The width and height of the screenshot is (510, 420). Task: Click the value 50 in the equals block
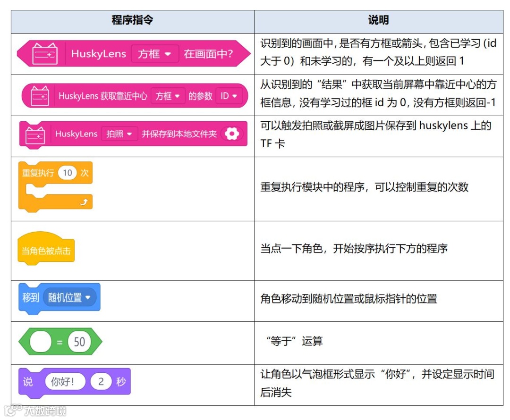tap(79, 342)
